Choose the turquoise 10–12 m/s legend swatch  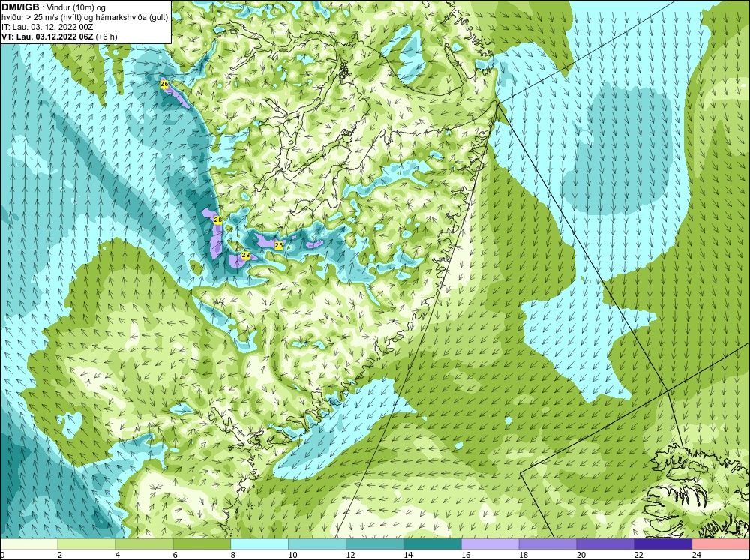[x=317, y=544]
